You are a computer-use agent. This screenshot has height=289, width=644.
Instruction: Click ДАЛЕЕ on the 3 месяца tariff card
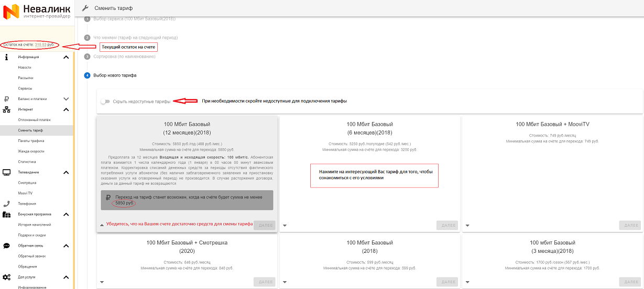629,282
